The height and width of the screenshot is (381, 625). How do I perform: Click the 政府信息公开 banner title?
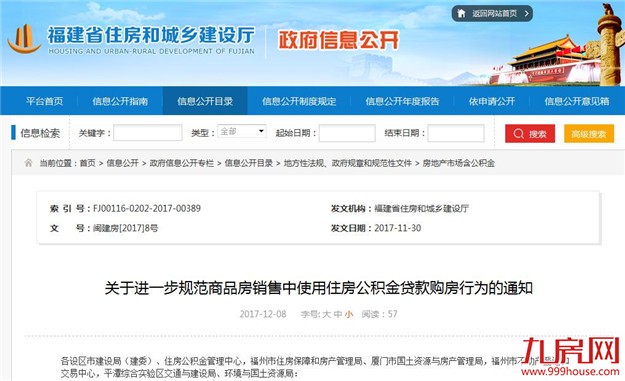pyautogui.click(x=338, y=40)
